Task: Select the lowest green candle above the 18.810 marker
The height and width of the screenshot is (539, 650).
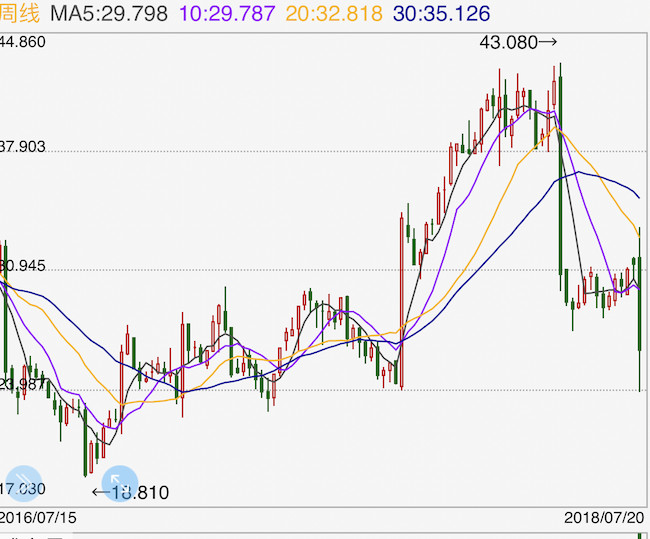Action: point(88,455)
